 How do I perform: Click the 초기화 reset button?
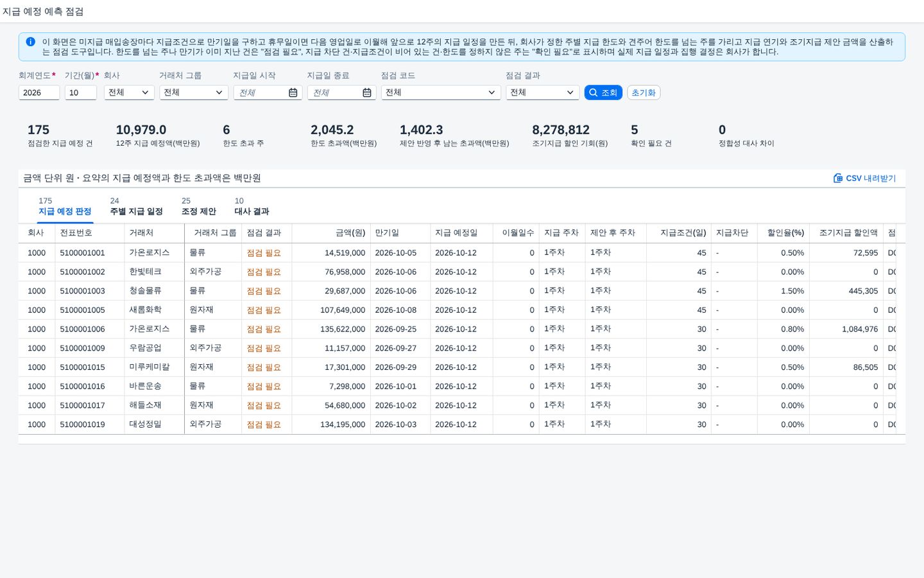(x=644, y=92)
